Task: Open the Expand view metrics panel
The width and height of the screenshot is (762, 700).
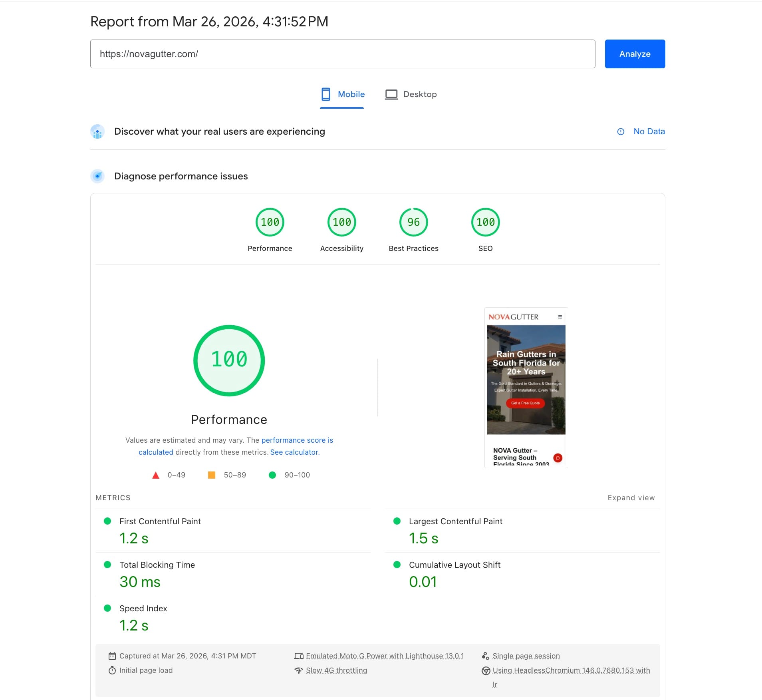Action: click(x=630, y=498)
